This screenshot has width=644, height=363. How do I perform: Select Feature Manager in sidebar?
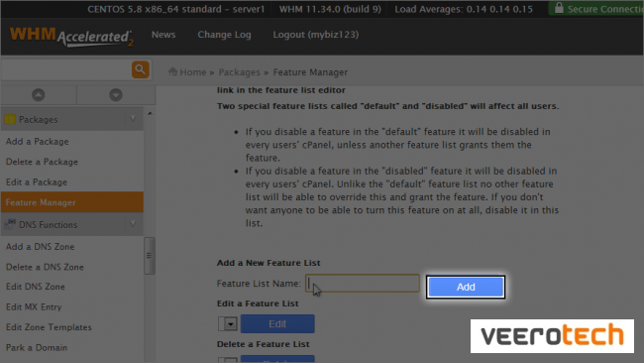[72, 202]
